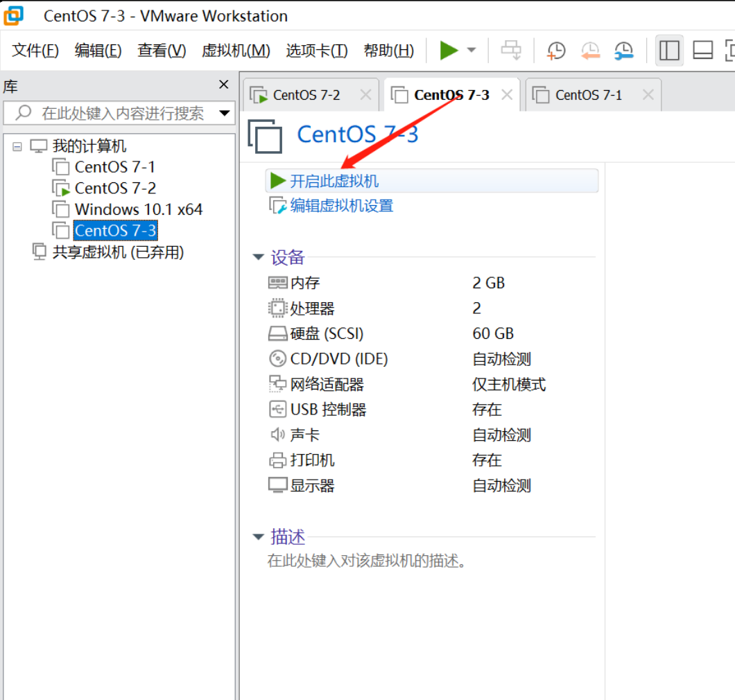Click the CentOS 7-3 page title
Image resolution: width=735 pixels, height=700 pixels.
pos(358,134)
